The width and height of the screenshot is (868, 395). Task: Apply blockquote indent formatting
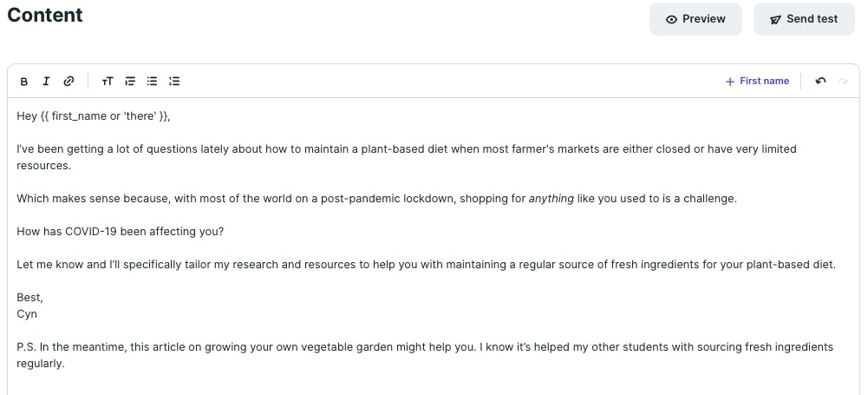[x=130, y=82]
